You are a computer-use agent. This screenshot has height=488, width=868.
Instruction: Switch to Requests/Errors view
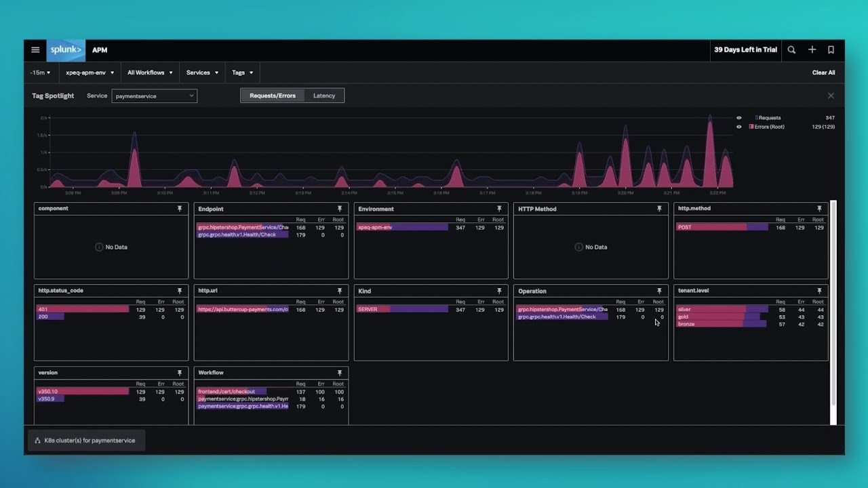[273, 96]
